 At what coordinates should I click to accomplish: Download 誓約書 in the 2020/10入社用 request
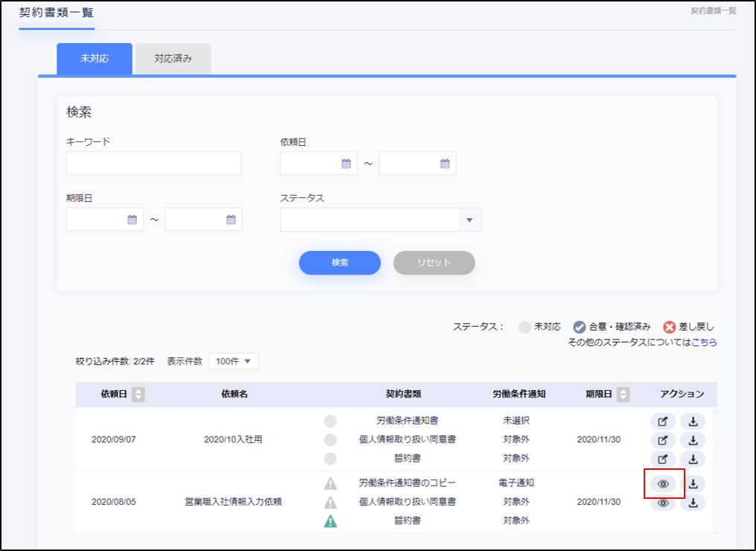click(x=693, y=459)
